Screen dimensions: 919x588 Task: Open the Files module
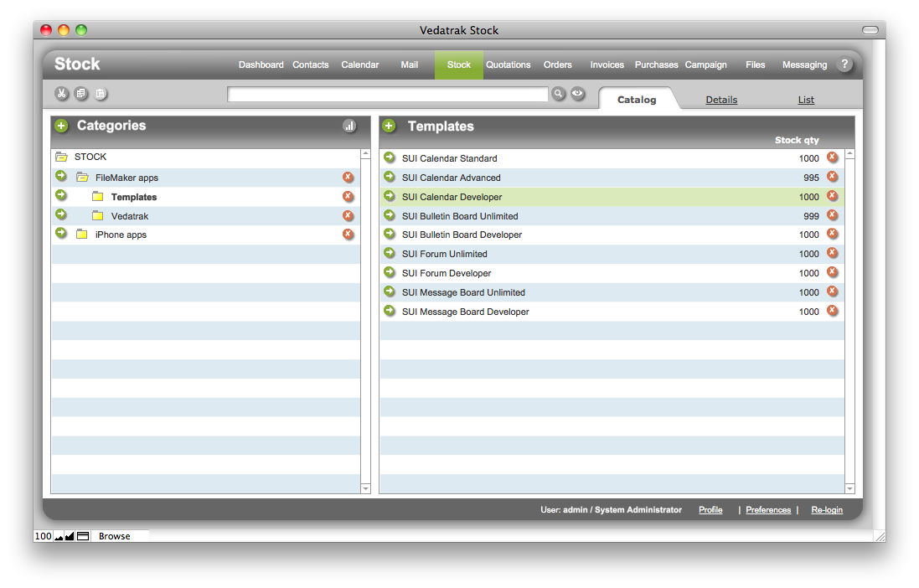pyautogui.click(x=756, y=64)
